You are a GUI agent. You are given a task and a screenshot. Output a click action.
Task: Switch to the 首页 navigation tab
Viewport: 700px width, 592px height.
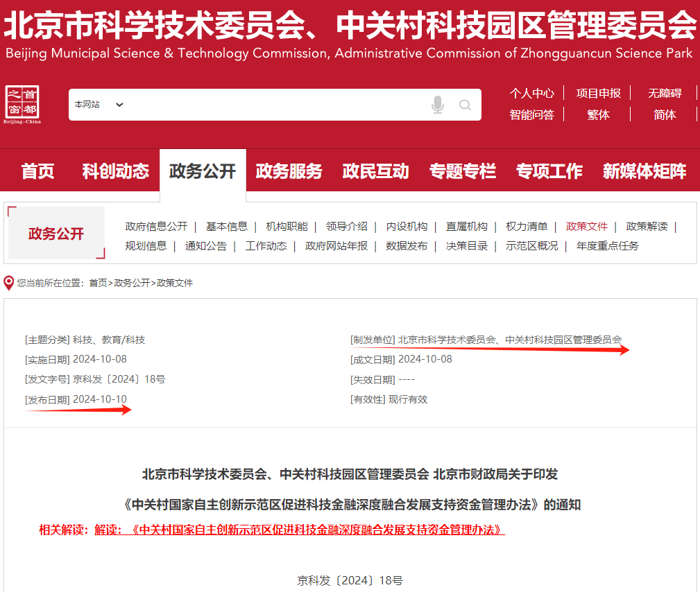tap(37, 171)
